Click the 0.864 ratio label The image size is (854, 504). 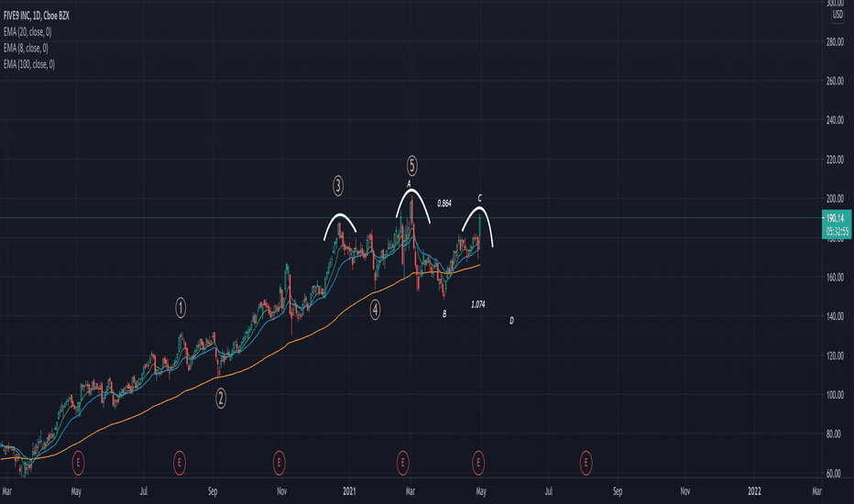point(443,203)
